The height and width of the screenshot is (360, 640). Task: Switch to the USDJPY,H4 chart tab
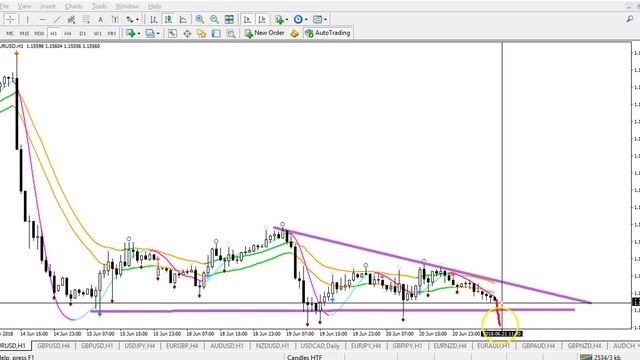click(140, 346)
